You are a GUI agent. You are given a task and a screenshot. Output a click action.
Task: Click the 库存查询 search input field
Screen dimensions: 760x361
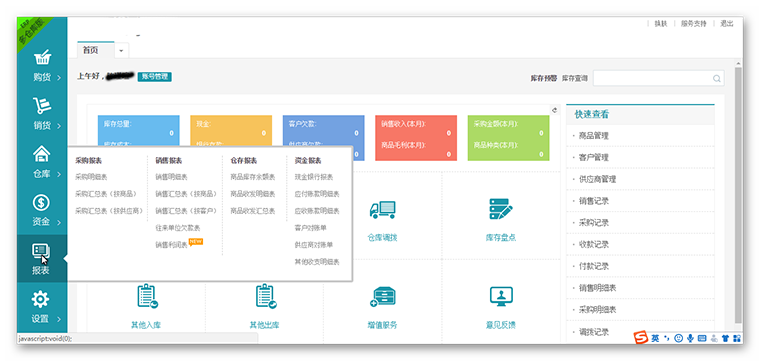pyautogui.click(x=659, y=78)
